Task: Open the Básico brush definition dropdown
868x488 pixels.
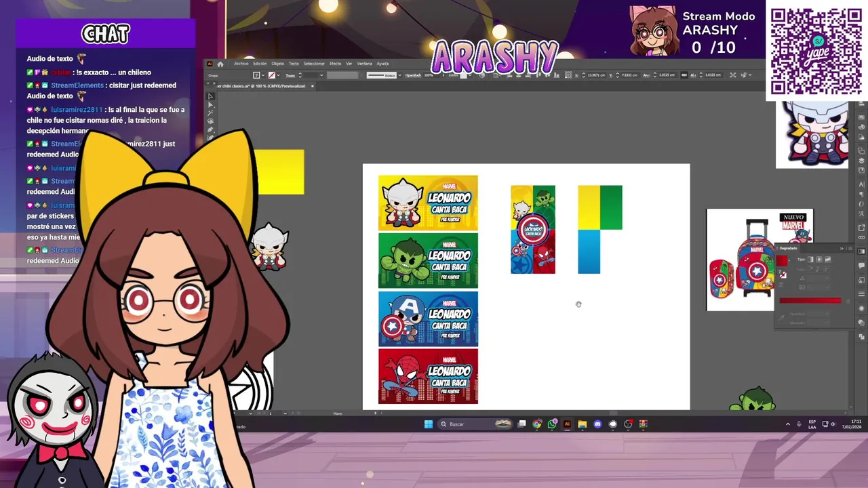Action: [x=399, y=75]
